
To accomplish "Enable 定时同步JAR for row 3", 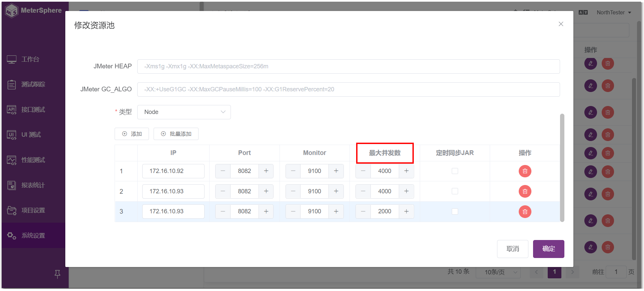I will (455, 211).
